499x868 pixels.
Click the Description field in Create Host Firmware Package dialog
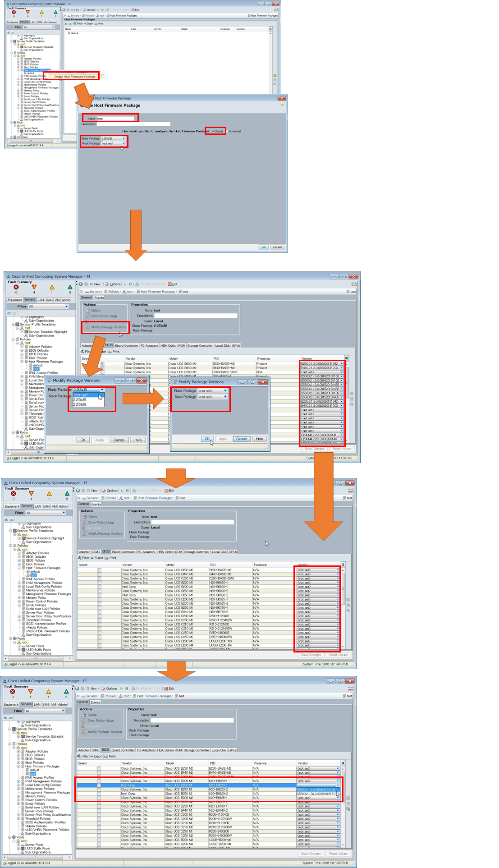[x=133, y=124]
